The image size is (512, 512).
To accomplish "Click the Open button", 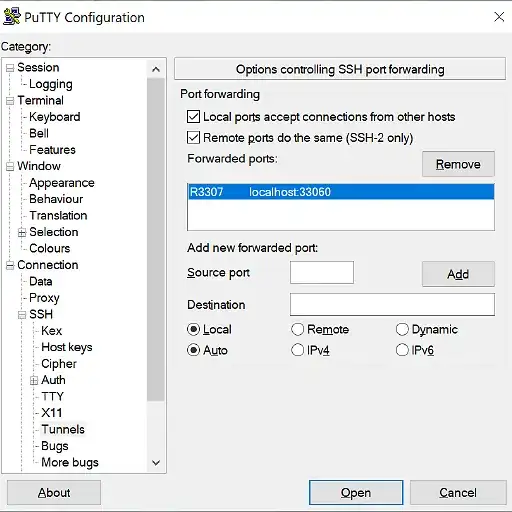I will 356,493.
